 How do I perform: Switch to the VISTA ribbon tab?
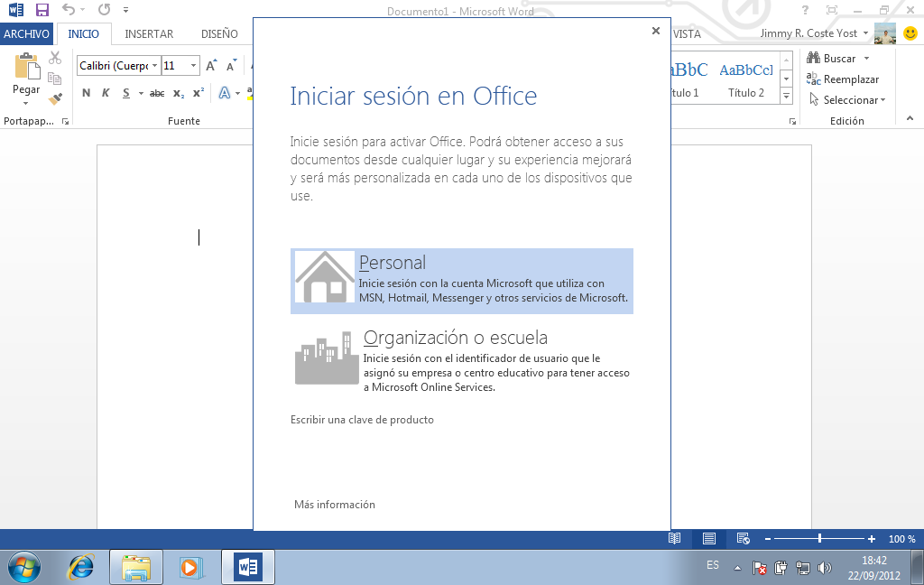[687, 33]
